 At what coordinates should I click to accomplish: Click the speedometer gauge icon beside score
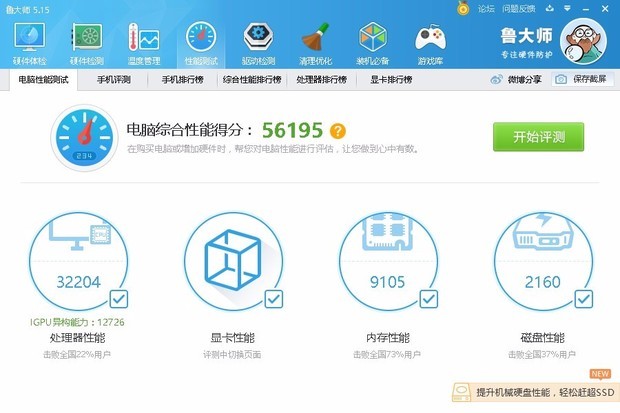pos(84,138)
